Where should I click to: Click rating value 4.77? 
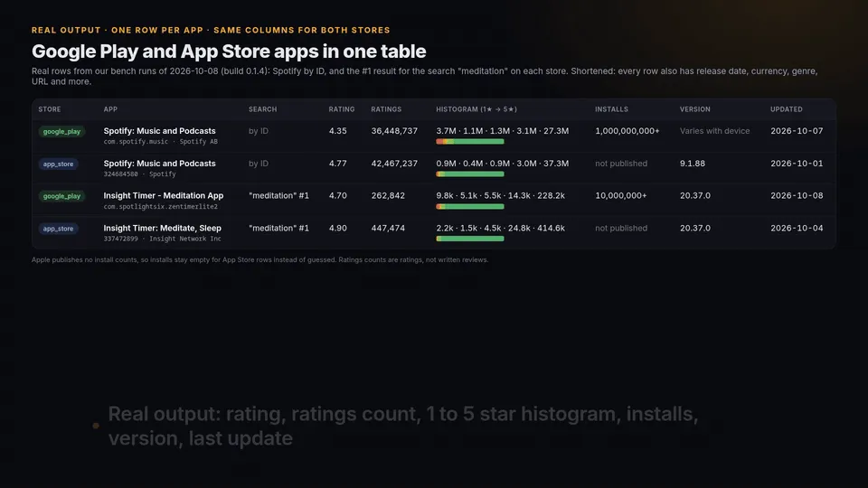[337, 164]
